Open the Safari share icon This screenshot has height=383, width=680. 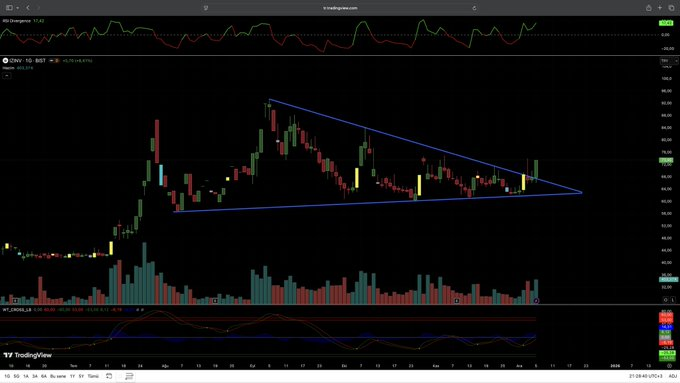click(648, 8)
